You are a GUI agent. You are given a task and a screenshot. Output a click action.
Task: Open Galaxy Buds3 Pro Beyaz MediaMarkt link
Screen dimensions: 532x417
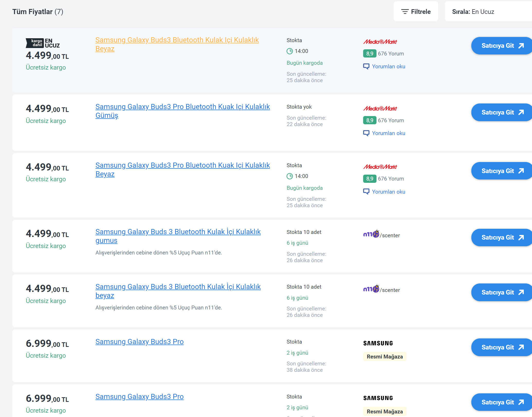coord(182,166)
